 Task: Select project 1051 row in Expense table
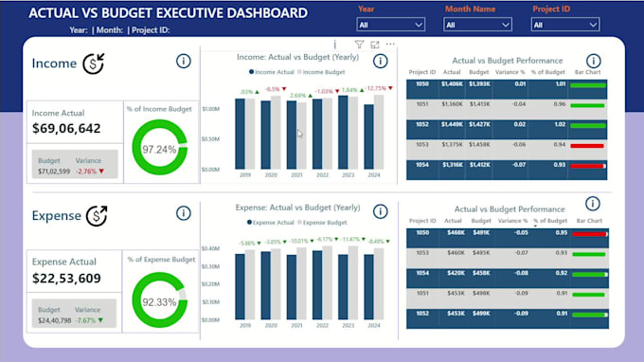coord(508,299)
